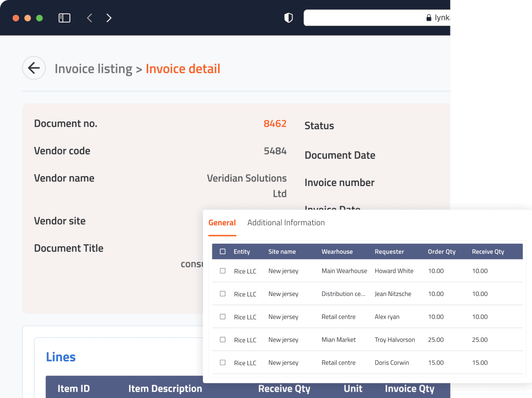Click the back arrow beside Invoice listing
This screenshot has height=398, width=532.
click(34, 68)
